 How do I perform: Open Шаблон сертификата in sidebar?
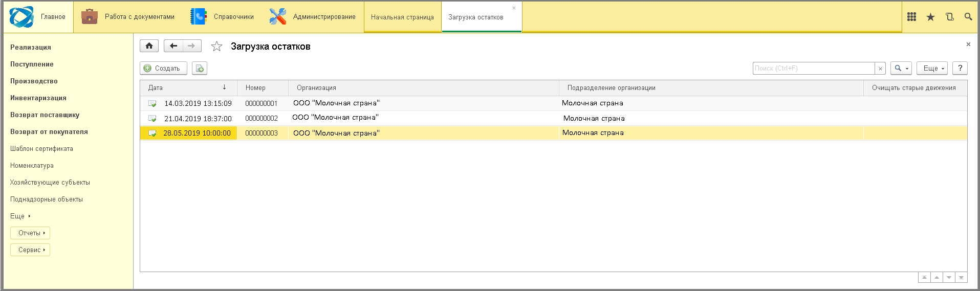pyautogui.click(x=41, y=149)
